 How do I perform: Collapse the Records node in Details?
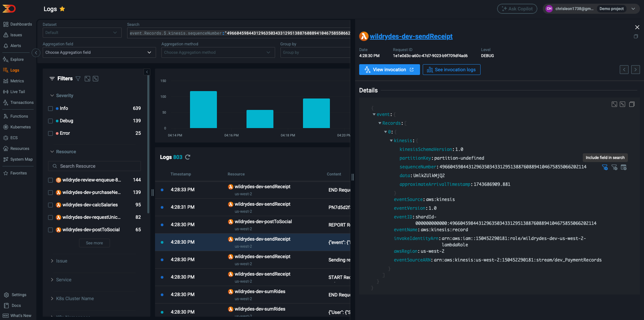pos(380,123)
